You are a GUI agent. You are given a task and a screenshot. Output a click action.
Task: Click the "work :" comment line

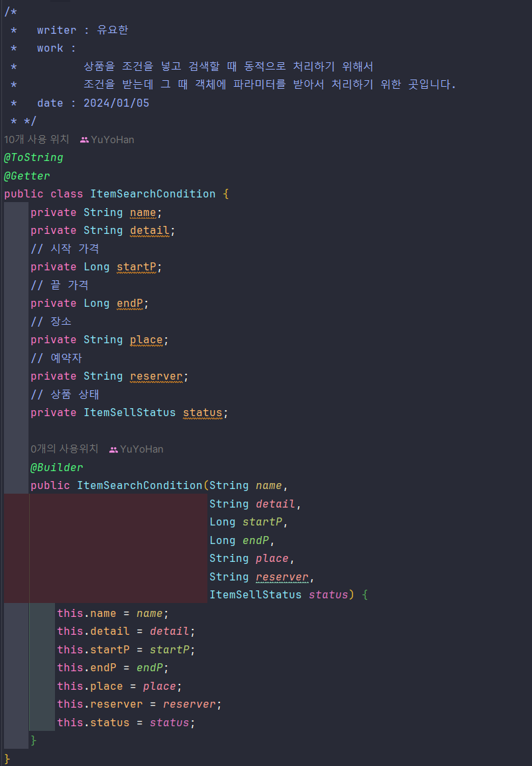tap(57, 48)
